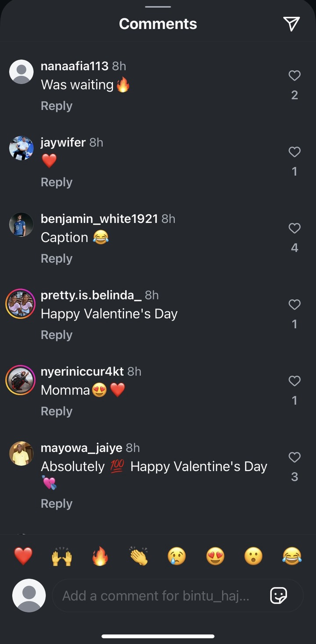The width and height of the screenshot is (316, 644).
Task: Open mayowa_jaiye's profile via username
Action: pyautogui.click(x=82, y=448)
